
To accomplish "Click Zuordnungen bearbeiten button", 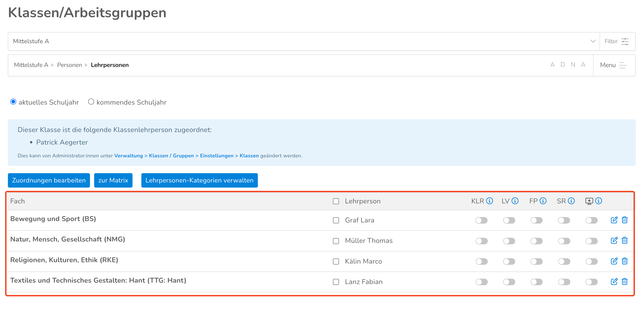I will (x=49, y=180).
